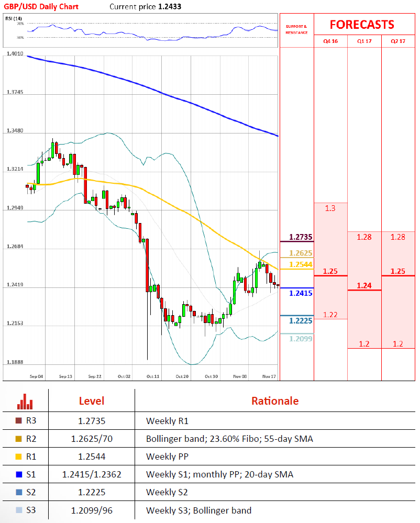The width and height of the screenshot is (420, 523).
Task: Click the R3 dark red color swatch
Action: pyautogui.click(x=19, y=420)
